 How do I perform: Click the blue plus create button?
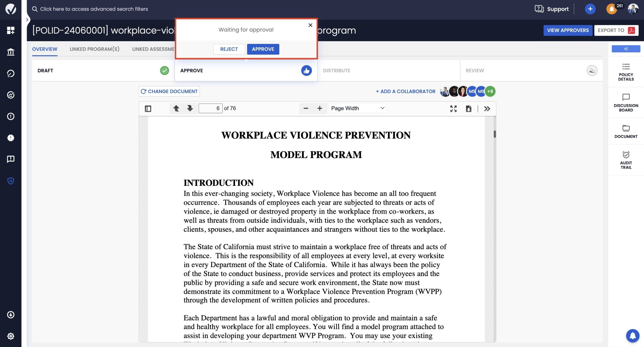[x=590, y=9]
